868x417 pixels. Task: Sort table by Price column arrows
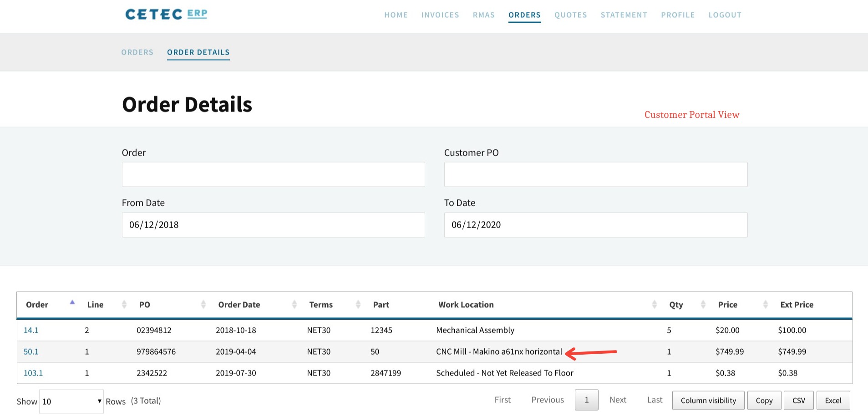766,305
